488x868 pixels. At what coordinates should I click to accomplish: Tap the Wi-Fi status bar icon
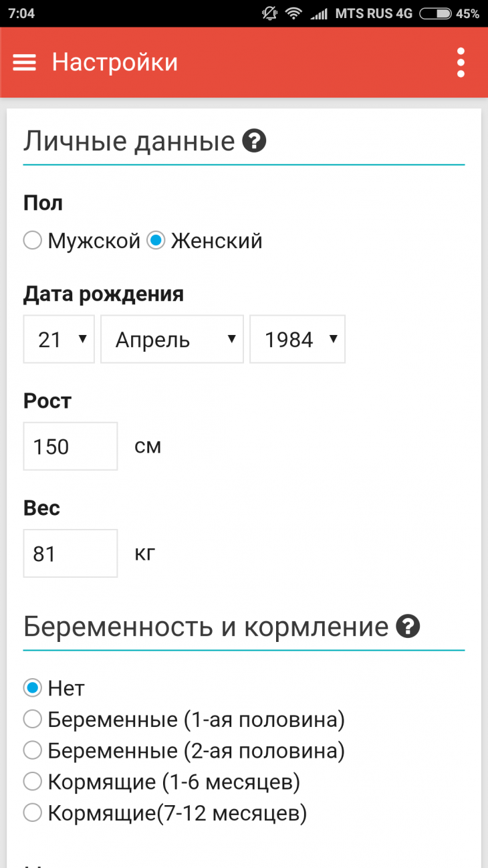292,13
